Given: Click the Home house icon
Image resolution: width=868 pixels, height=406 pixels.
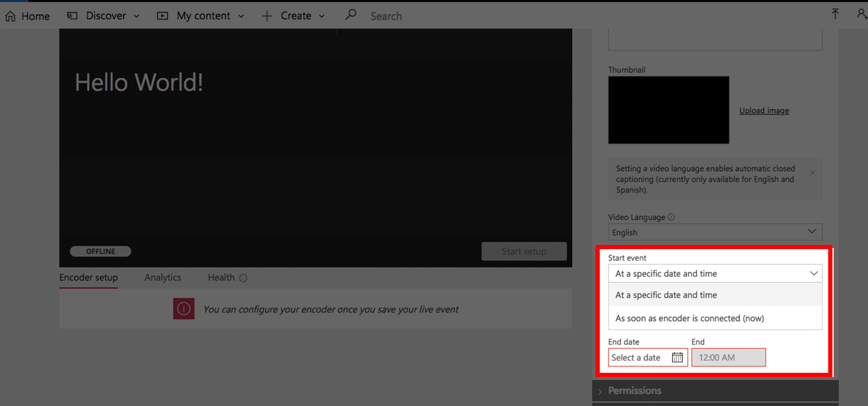Looking at the screenshot, I should (10, 16).
